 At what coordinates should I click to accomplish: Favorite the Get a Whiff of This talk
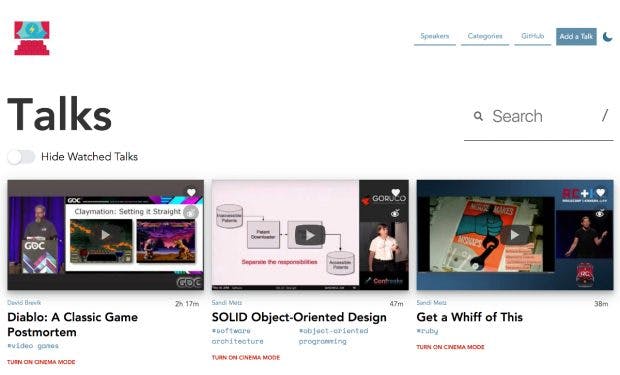600,193
